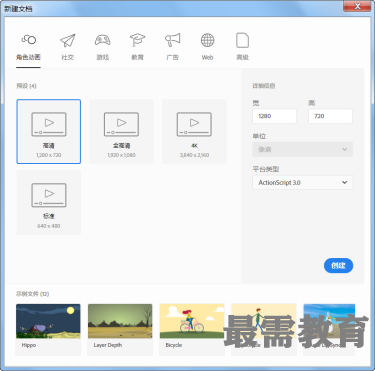Click the 创建 create button
The image size is (375, 371).
pos(338,266)
